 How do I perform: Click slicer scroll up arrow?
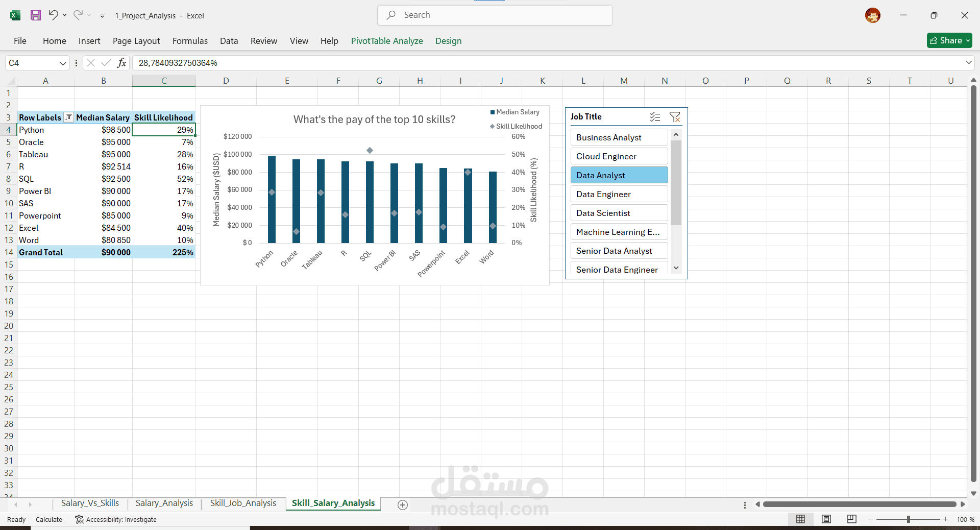676,135
